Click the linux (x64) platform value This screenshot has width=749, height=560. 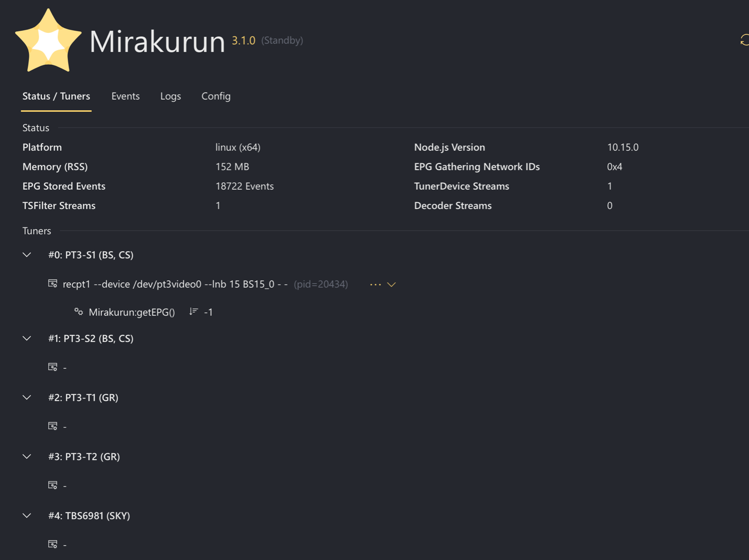[238, 147]
